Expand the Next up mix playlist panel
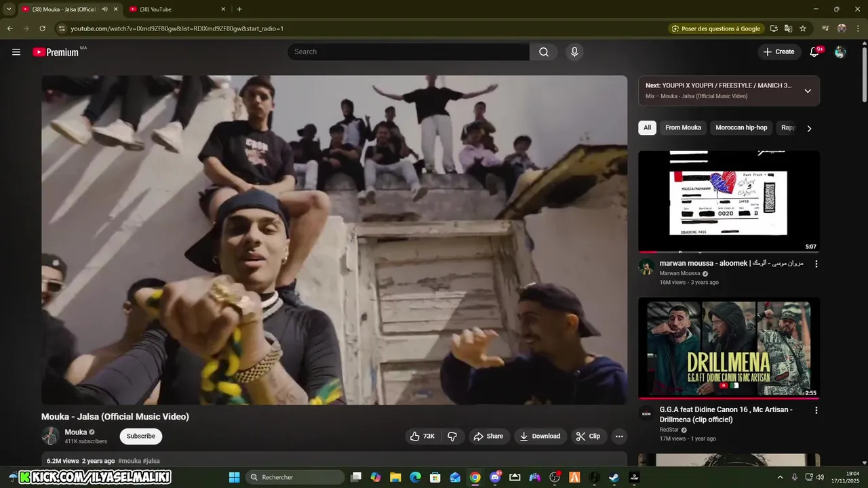This screenshot has height=488, width=868. [808, 91]
